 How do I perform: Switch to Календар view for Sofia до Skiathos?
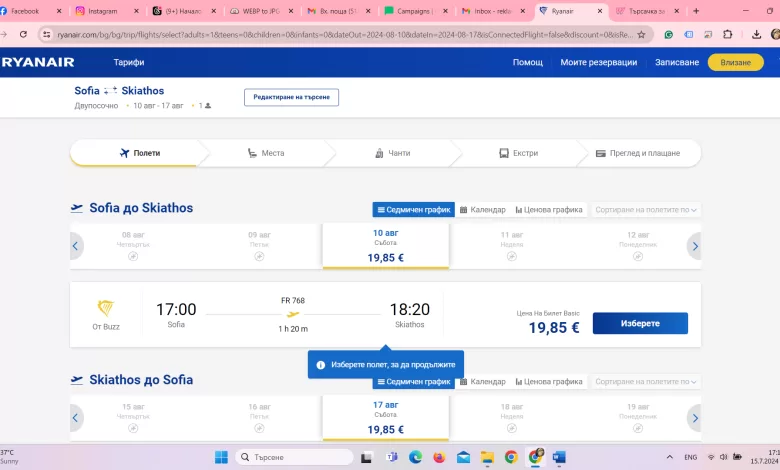pyautogui.click(x=483, y=210)
